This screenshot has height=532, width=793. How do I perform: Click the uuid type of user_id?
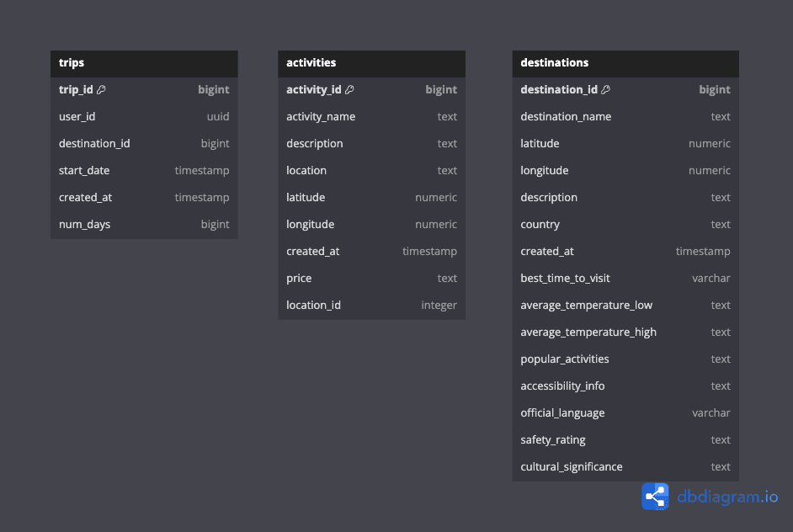218,116
